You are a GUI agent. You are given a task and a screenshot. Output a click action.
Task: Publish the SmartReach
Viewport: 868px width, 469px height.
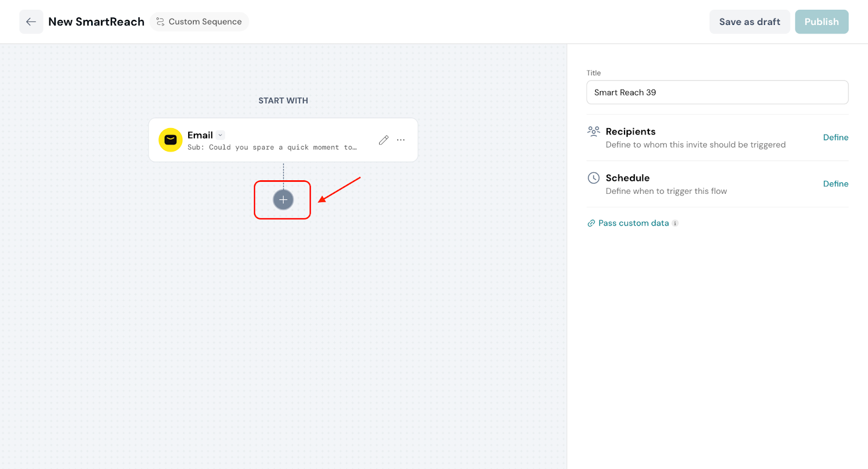click(x=821, y=22)
